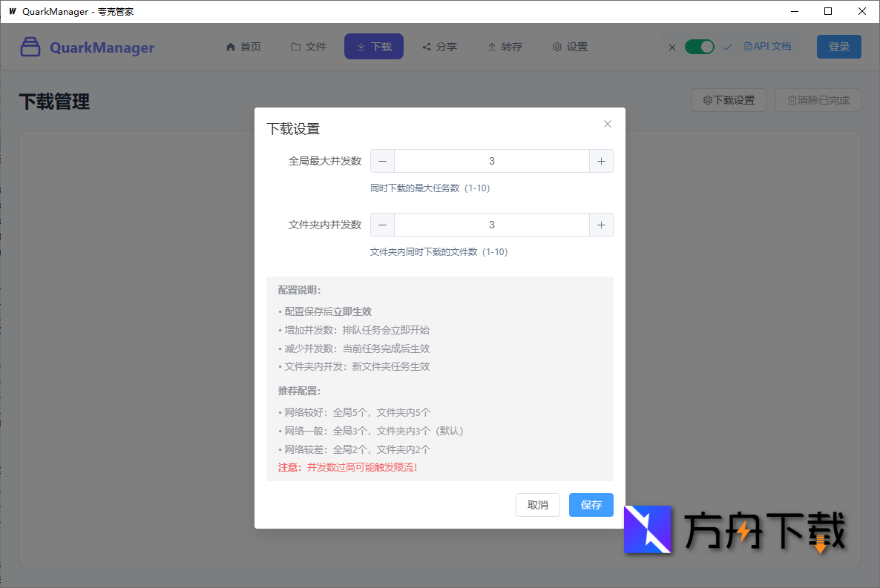Image resolution: width=880 pixels, height=588 pixels.
Task: Decrease 全局最大并发数 with the minus button
Action: coord(382,161)
